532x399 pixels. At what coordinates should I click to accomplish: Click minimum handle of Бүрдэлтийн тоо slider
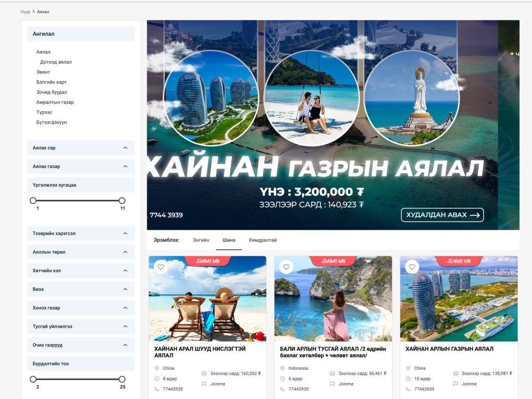33,379
